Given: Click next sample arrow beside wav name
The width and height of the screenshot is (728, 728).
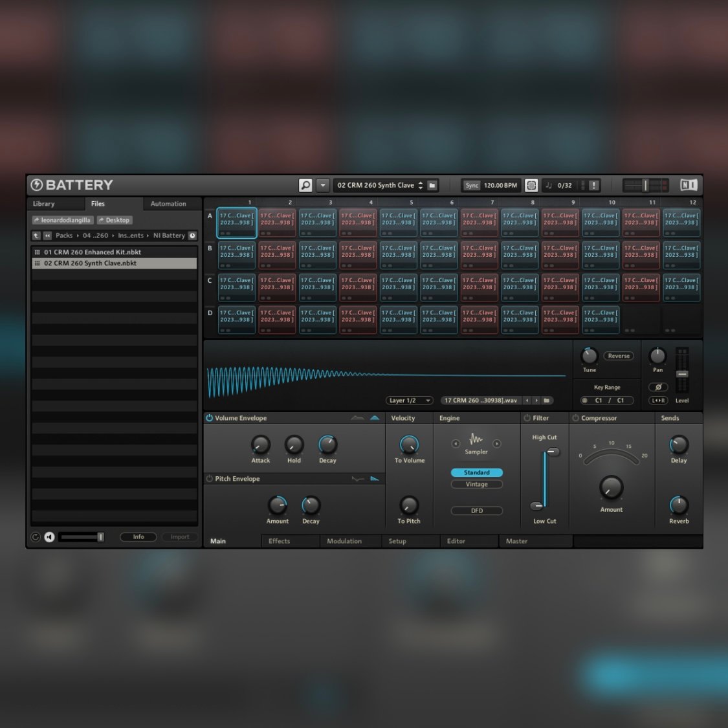Looking at the screenshot, I should pos(536,401).
